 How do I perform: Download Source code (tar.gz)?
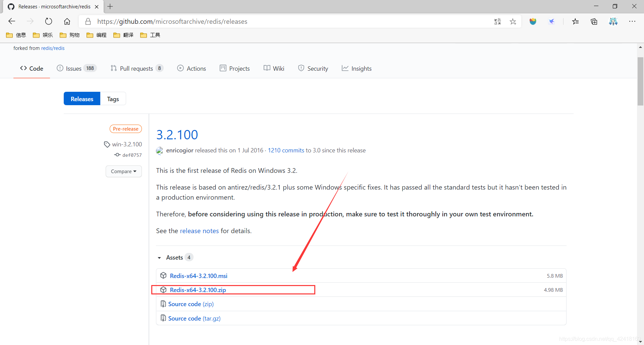coord(194,318)
